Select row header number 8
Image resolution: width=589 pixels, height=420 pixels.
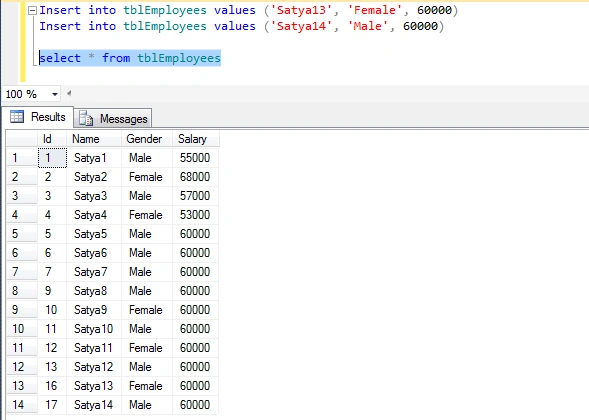point(22,291)
